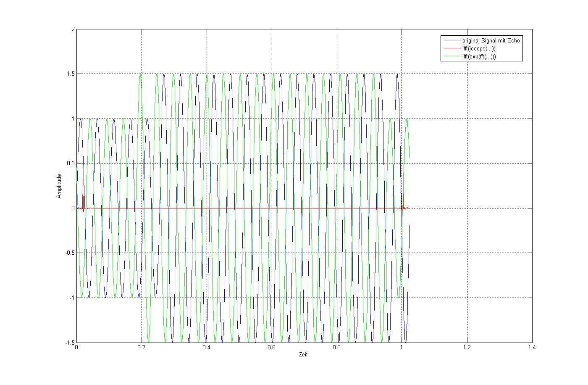
Task: Click the green line sample in legend
Action: click(x=451, y=57)
